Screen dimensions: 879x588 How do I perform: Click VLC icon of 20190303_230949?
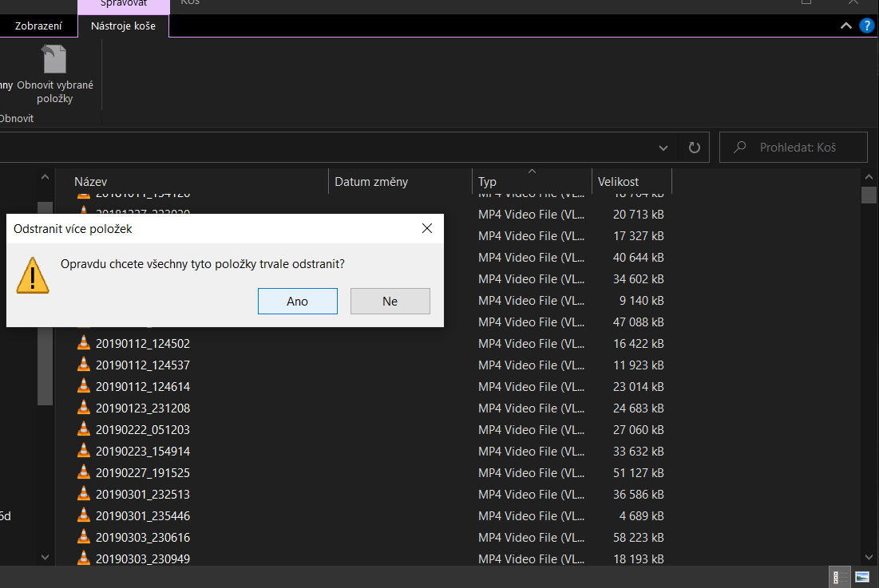[84, 558]
